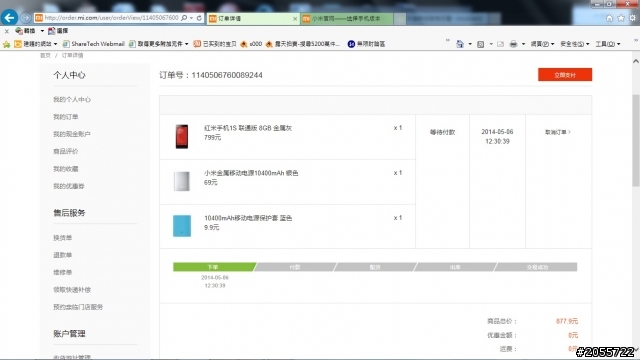Open 商品评价 in the sidebar
Image resolution: width=640 pixels, height=360 pixels.
[66, 151]
